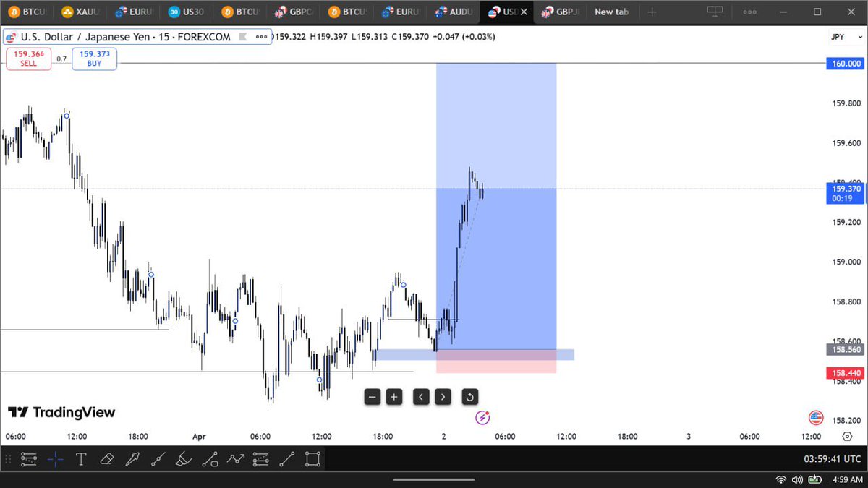
Task: Open the battery tray icon
Action: click(x=815, y=479)
